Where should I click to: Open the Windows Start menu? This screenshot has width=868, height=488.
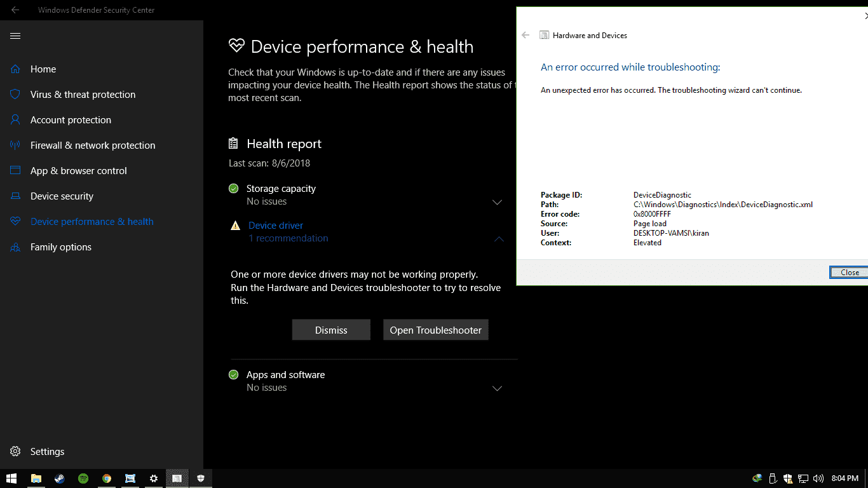click(x=11, y=478)
